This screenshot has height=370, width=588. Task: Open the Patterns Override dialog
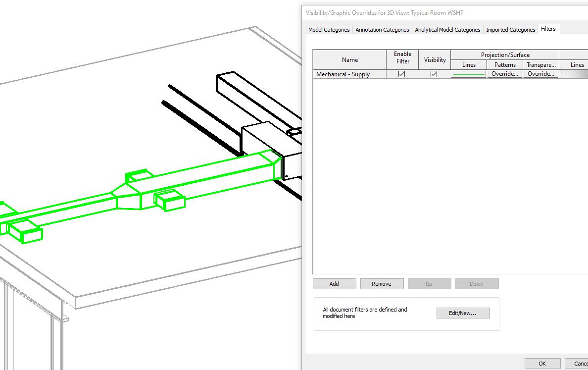(504, 73)
